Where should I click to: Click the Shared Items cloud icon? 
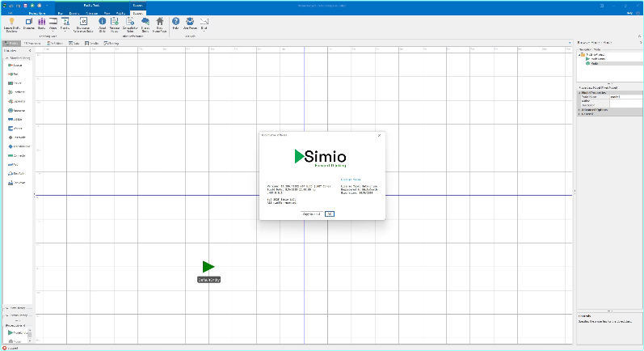145,24
